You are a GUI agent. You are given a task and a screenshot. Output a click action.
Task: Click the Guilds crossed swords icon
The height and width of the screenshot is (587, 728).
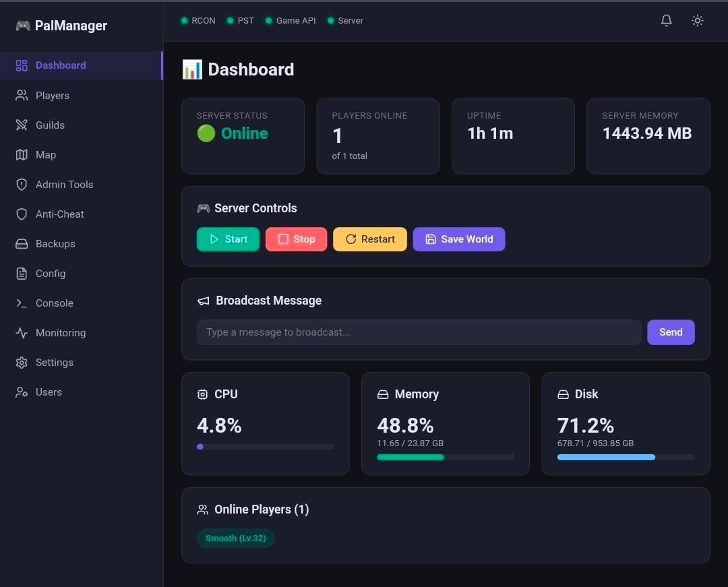coord(22,125)
